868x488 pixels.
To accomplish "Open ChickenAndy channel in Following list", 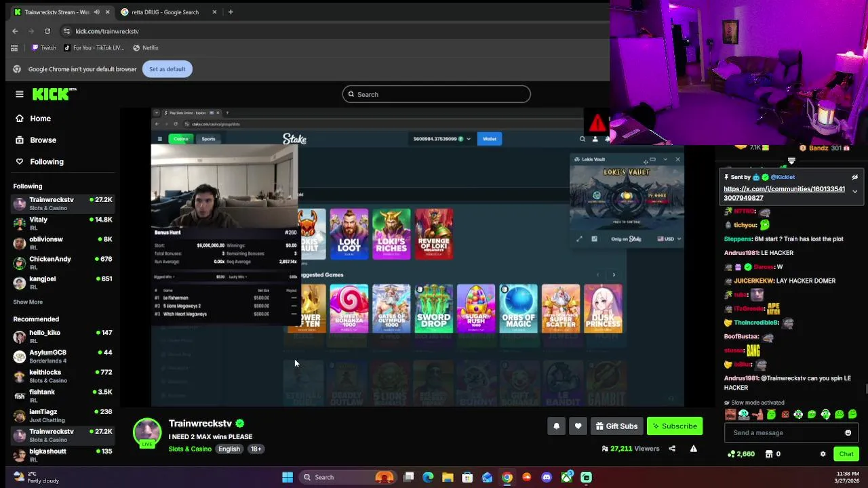I will point(62,262).
